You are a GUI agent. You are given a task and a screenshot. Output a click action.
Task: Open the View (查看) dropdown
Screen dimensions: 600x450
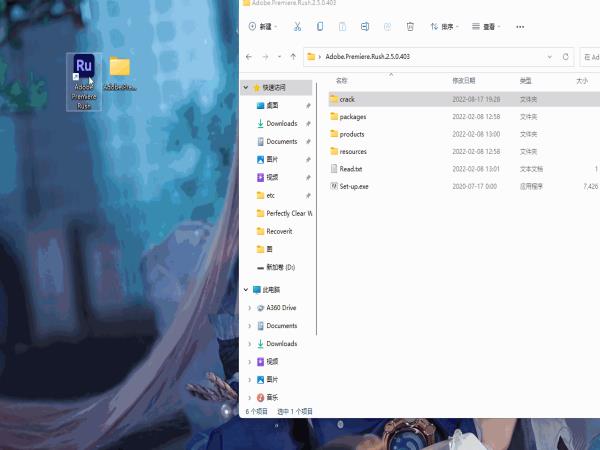(x=486, y=26)
